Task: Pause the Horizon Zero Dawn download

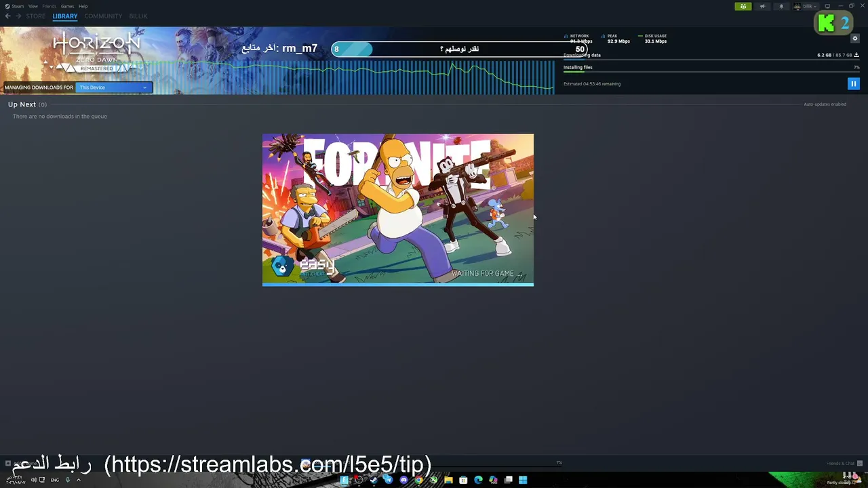Action: pyautogui.click(x=853, y=84)
